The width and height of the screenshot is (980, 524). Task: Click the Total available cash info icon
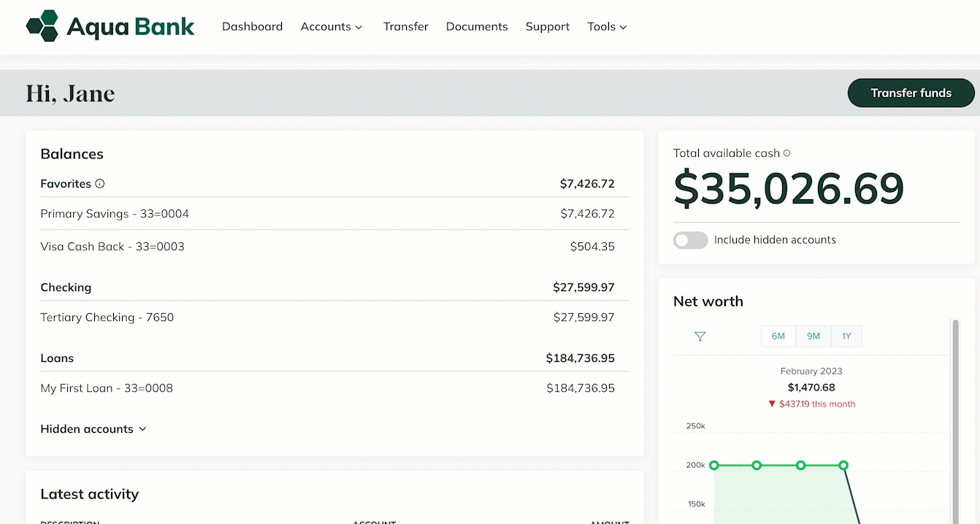(x=786, y=153)
